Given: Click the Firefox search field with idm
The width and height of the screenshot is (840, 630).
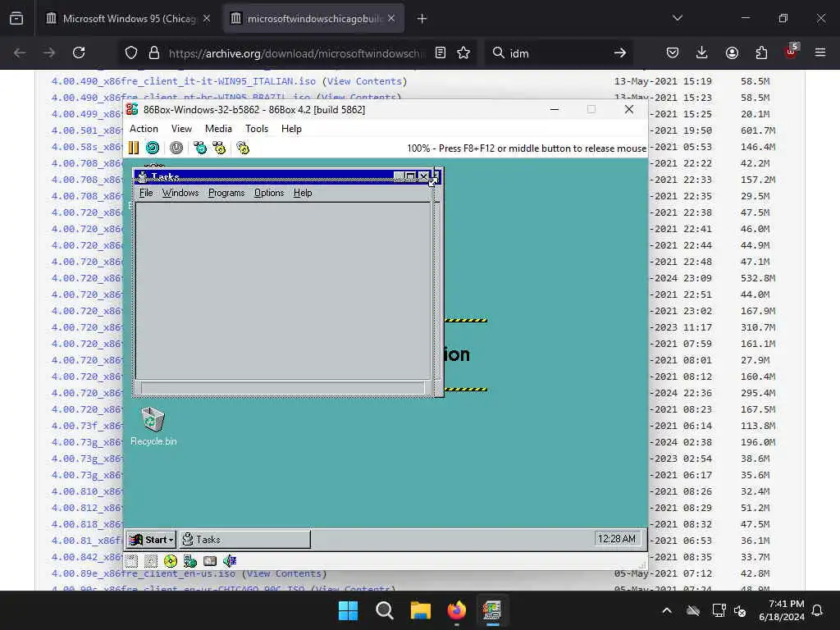Looking at the screenshot, I should tap(557, 53).
